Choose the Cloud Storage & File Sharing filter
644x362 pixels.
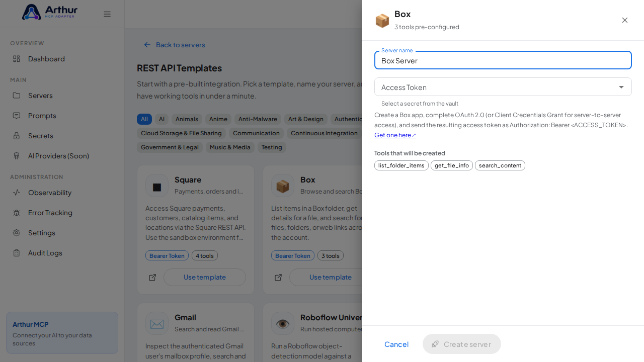coord(181,133)
